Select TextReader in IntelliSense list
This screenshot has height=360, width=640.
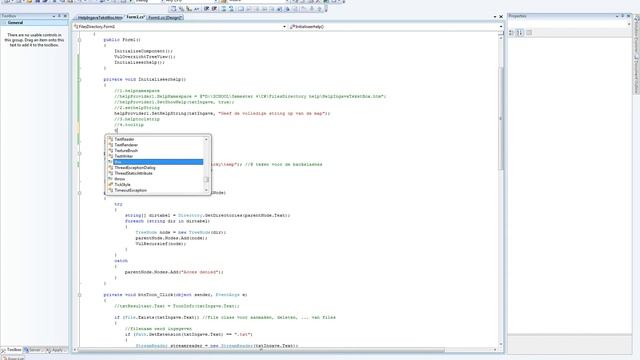point(155,139)
